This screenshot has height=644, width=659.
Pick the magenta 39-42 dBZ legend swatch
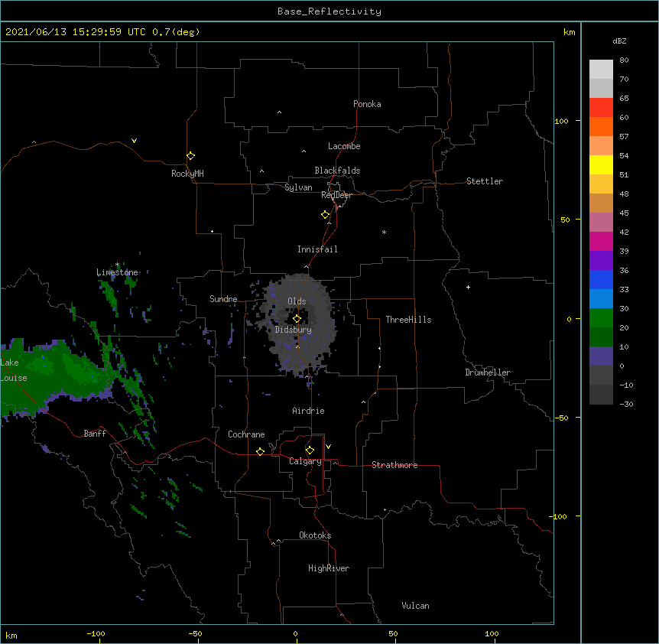[601, 242]
